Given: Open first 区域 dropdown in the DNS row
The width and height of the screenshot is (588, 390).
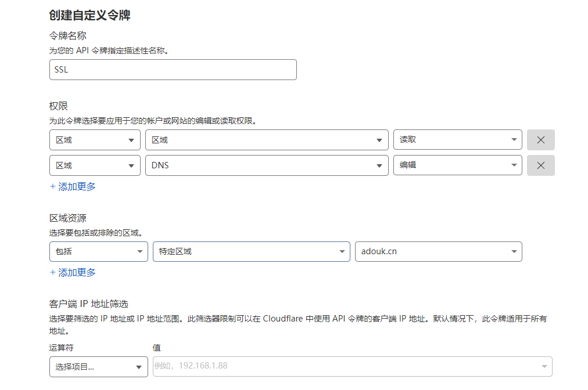Looking at the screenshot, I should pos(95,165).
